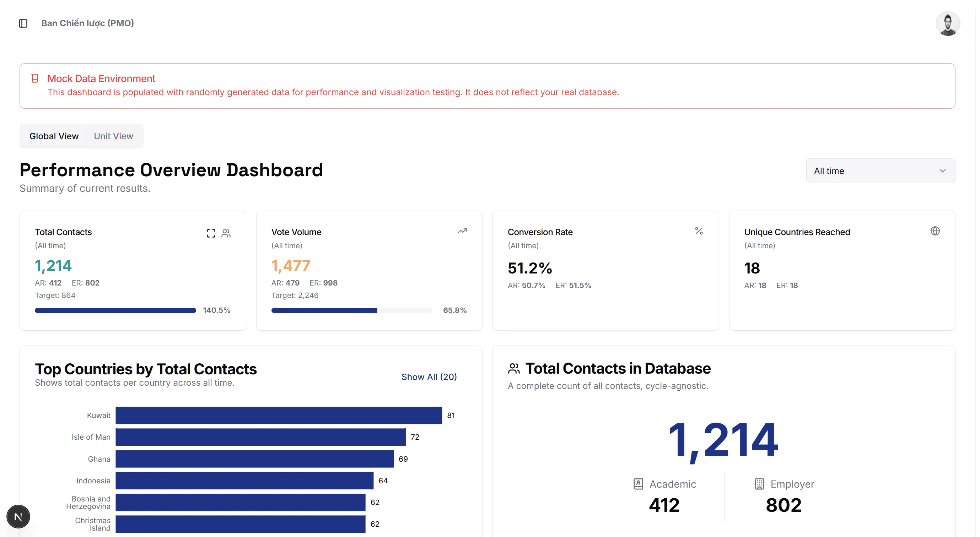Click the ER: 51.5% conversion text
Viewport: 980px width, 537px height.
[x=573, y=286]
